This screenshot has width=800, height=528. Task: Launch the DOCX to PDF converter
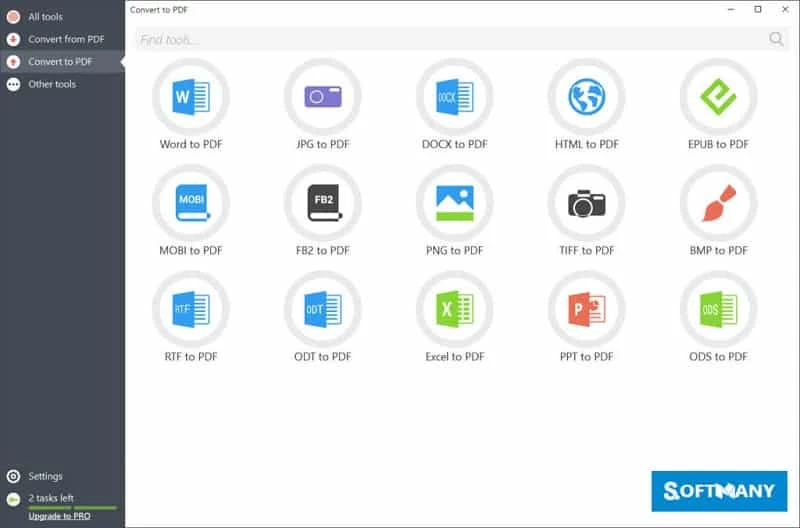tap(455, 97)
